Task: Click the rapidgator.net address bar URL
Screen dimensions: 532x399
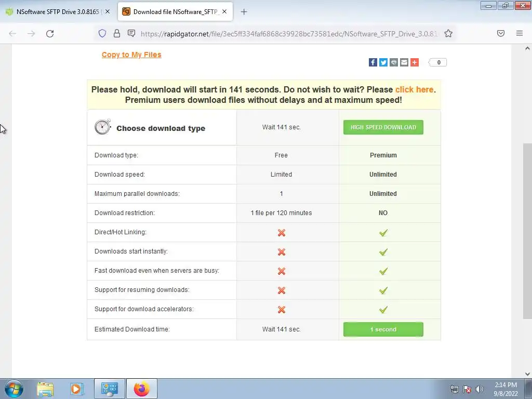Action: [288, 34]
